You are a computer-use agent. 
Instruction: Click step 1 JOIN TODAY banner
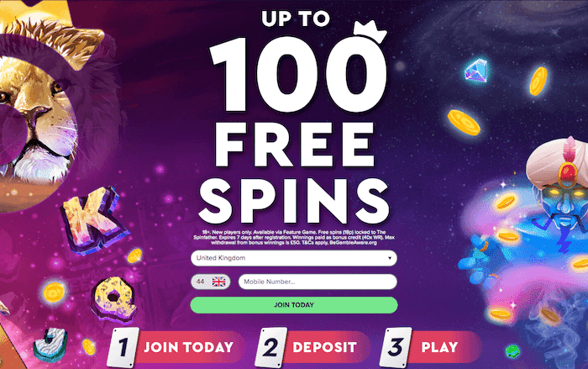tap(176, 347)
